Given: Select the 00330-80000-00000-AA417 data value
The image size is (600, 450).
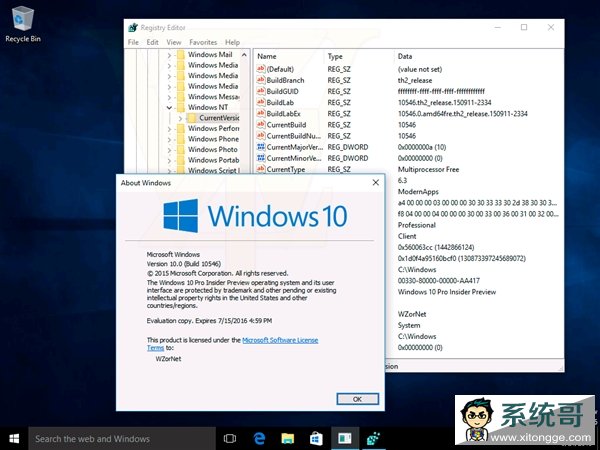Looking at the screenshot, I should (x=439, y=281).
